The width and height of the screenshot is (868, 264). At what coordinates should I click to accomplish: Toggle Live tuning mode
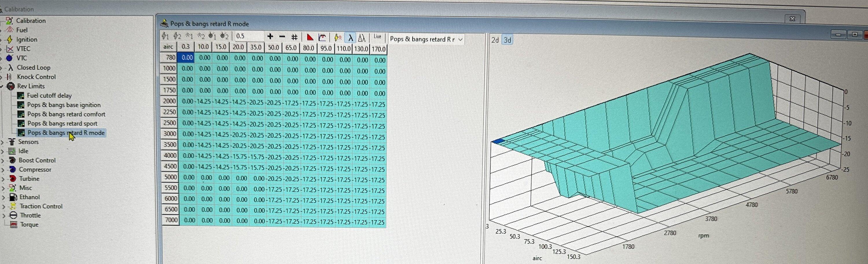(x=377, y=37)
